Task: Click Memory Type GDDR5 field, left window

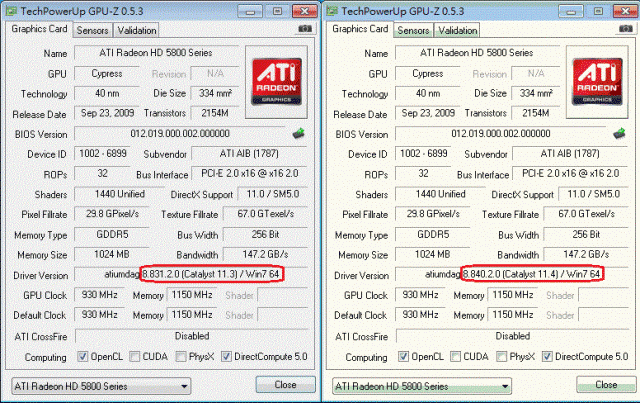Action: click(x=112, y=234)
